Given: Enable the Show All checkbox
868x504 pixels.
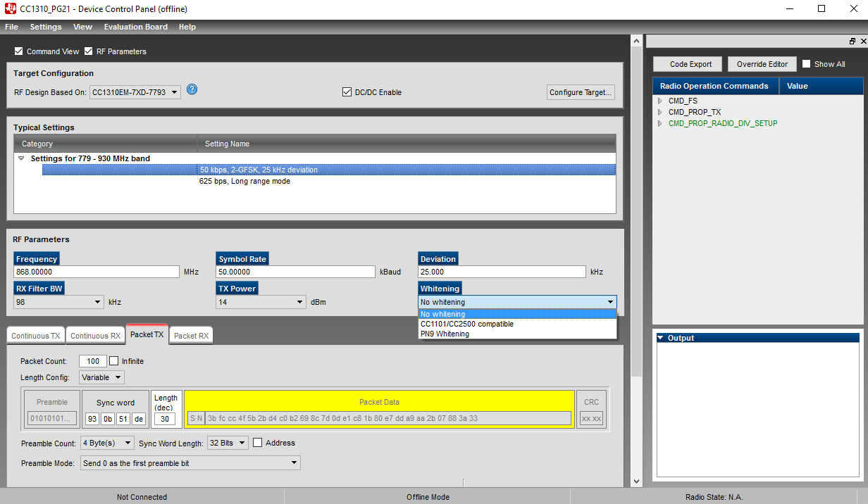Looking at the screenshot, I should (807, 64).
